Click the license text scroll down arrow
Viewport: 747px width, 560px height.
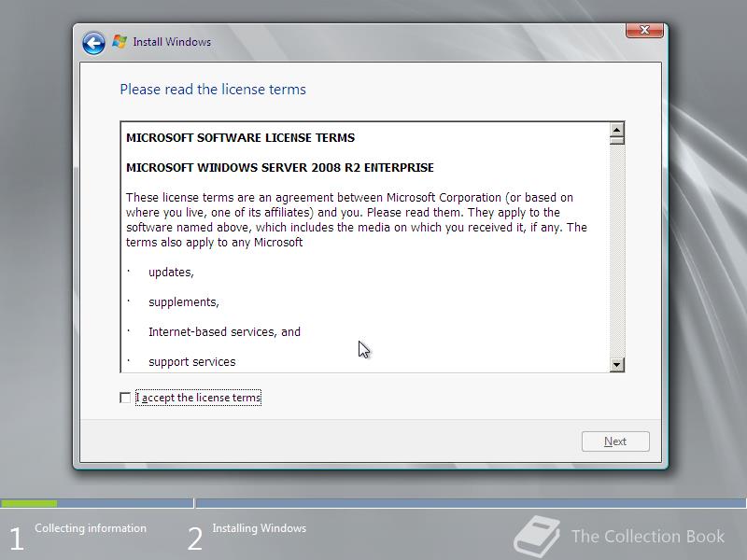click(617, 365)
